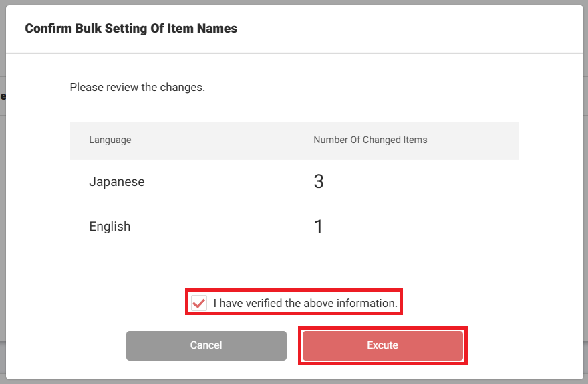Click blank space between Cancel and Excute
The height and width of the screenshot is (384, 588).
(x=293, y=345)
